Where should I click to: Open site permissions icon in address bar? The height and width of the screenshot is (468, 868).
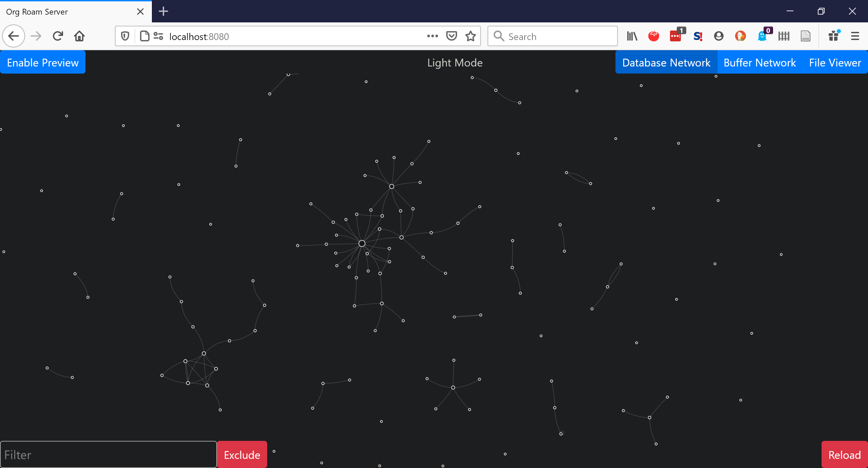(158, 36)
